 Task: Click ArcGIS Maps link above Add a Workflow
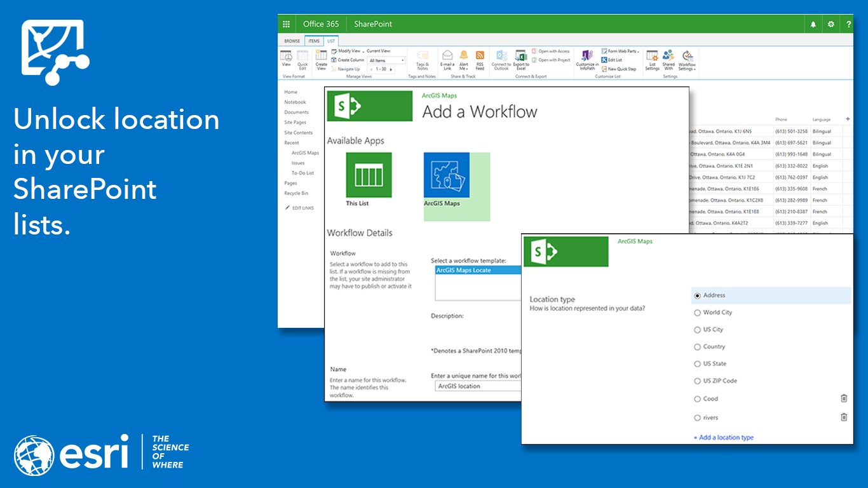click(440, 96)
